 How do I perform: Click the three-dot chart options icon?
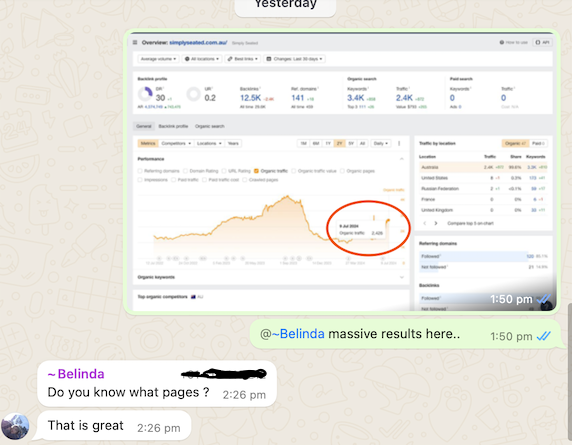399,143
